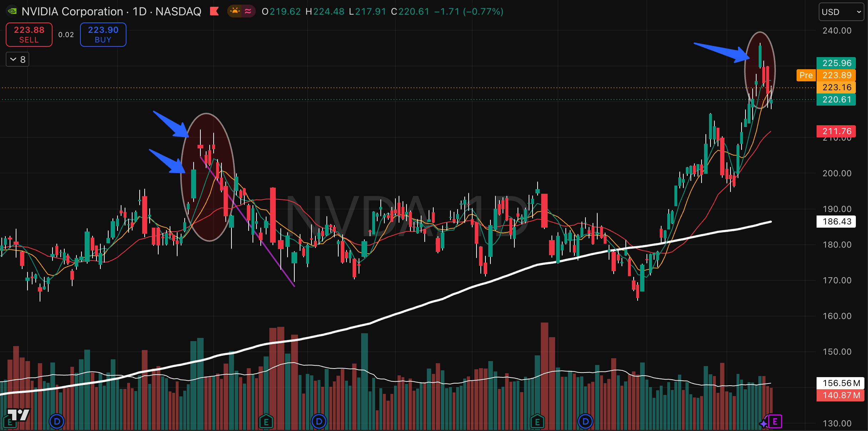Open the USD currency dropdown

(x=841, y=12)
